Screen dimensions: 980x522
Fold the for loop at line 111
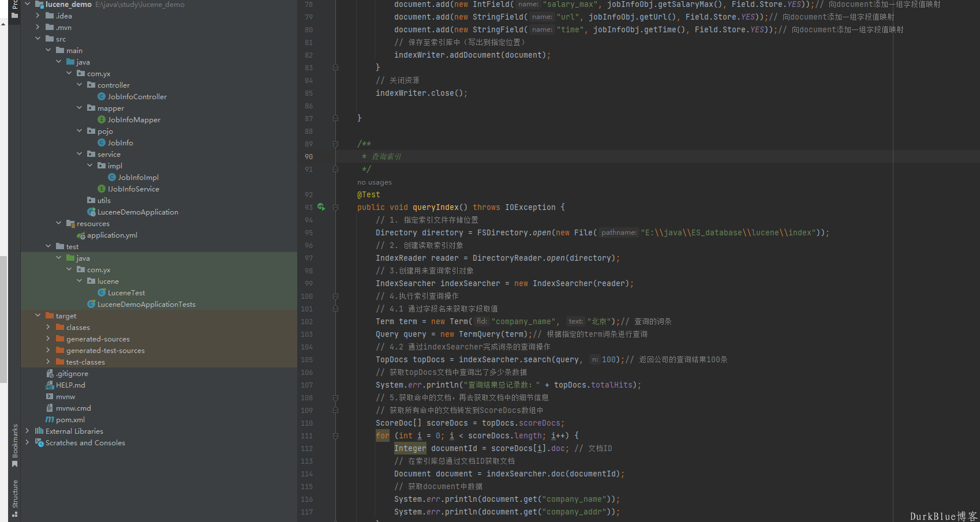point(335,435)
